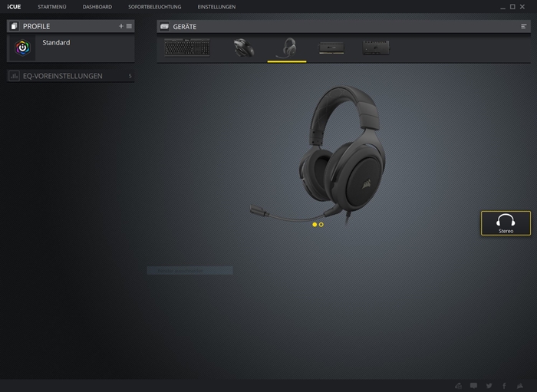Minimize the iCUE window

pos(502,7)
